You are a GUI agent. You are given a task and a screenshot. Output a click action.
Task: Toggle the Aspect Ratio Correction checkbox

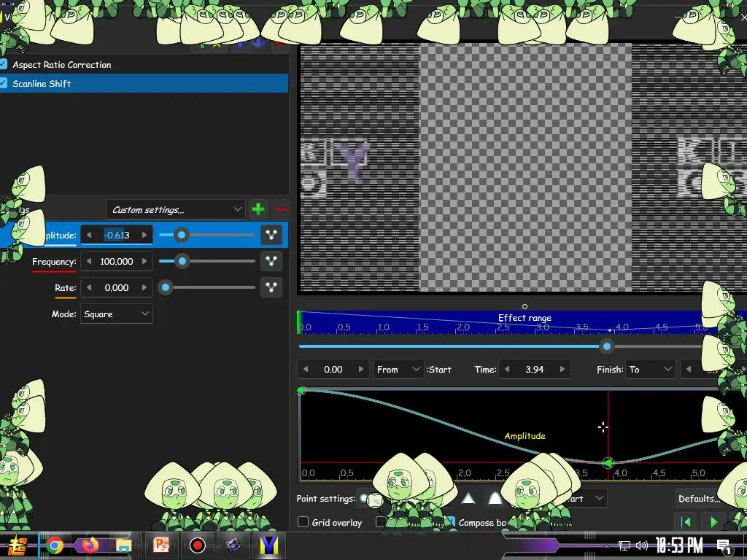4,64
